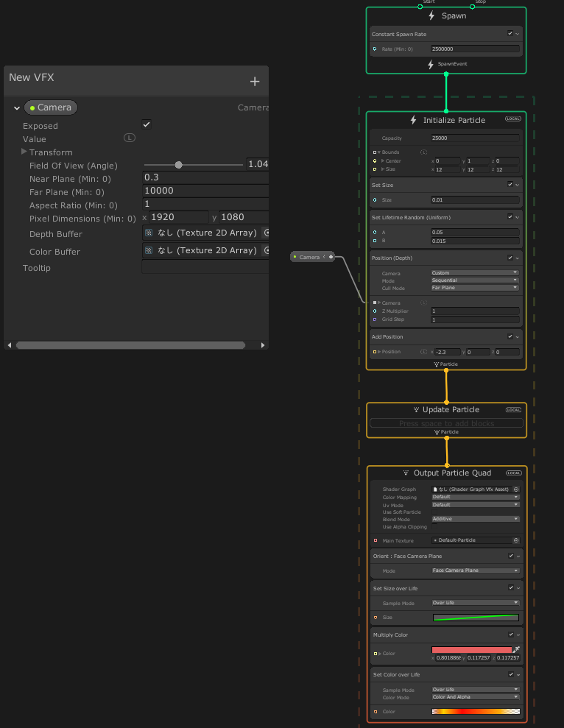
Task: Open the Camera dropdown set to Custom
Action: tap(475, 272)
